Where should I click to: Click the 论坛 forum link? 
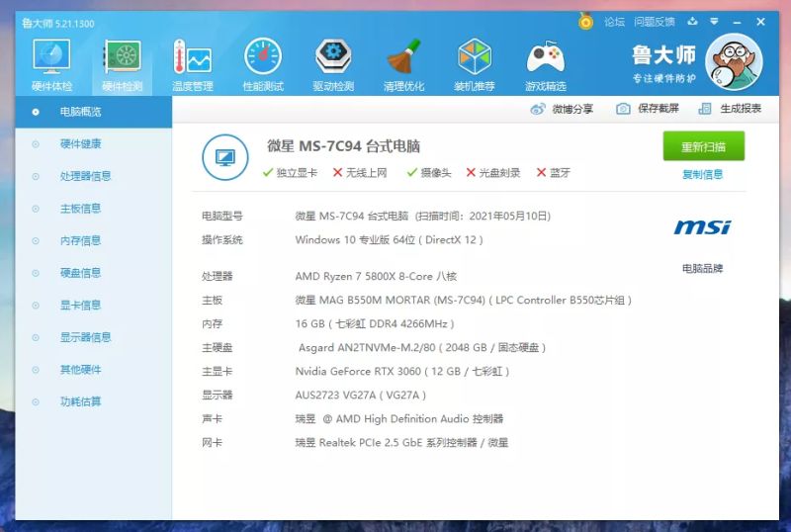click(x=614, y=22)
